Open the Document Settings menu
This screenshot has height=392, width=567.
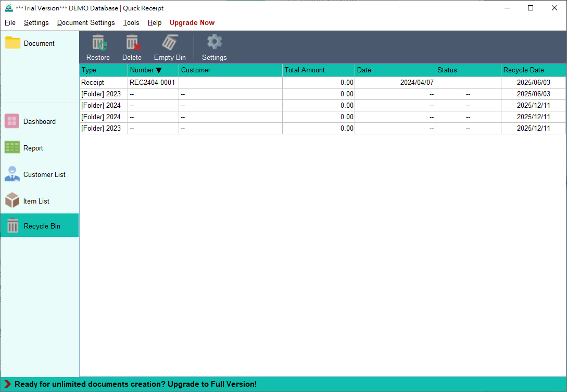pos(86,22)
